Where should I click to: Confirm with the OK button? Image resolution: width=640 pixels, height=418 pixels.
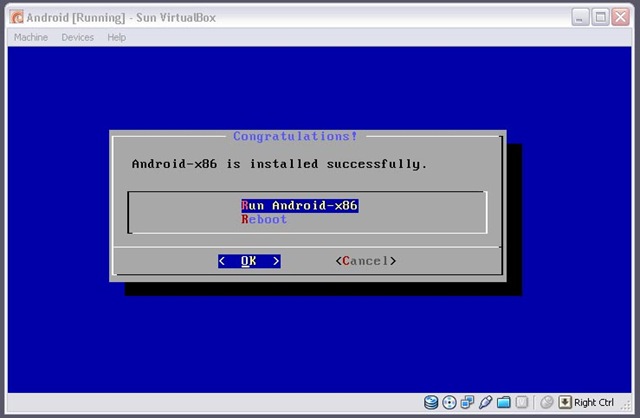(249, 261)
